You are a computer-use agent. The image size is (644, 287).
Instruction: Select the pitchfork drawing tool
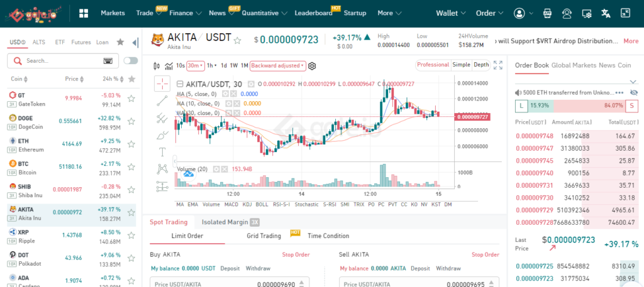point(163,119)
